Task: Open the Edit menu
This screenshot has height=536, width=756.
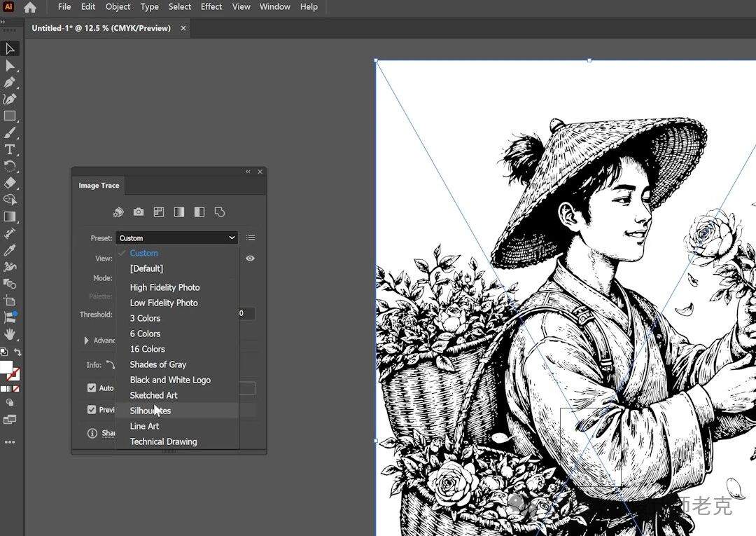Action: [x=87, y=7]
